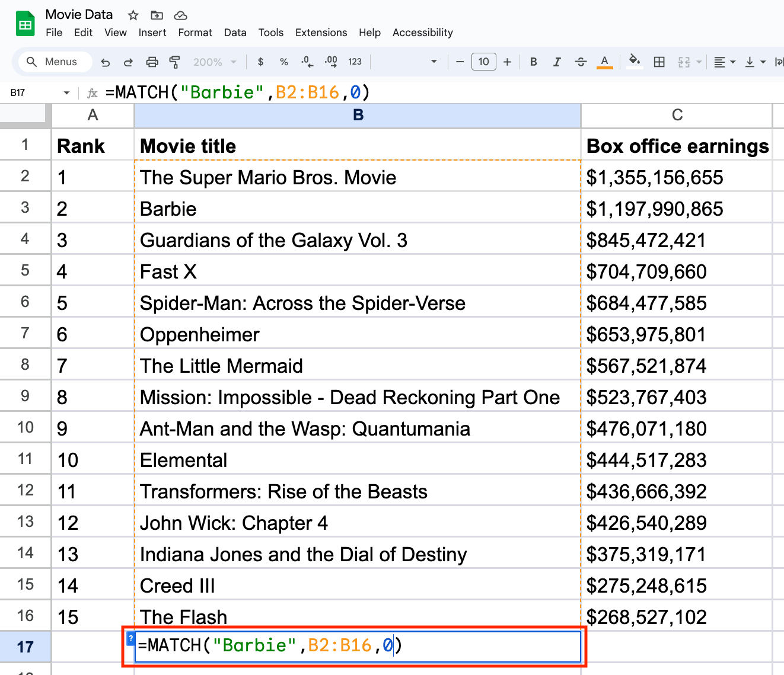Toggle italic formatting
Image resolution: width=784 pixels, height=675 pixels.
557,62
